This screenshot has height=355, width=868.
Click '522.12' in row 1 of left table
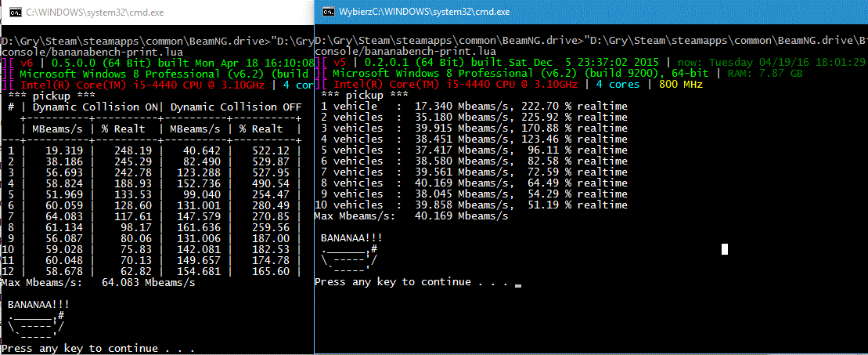tap(272, 151)
